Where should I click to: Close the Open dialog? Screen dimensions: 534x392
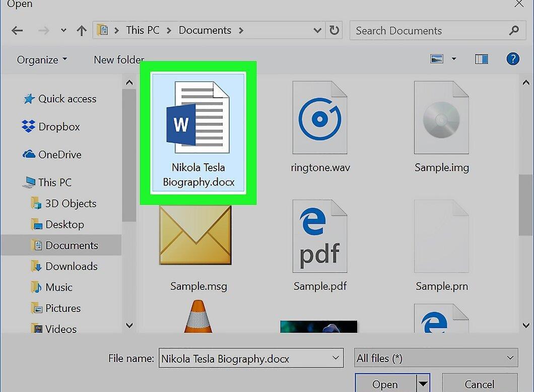tap(519, 4)
